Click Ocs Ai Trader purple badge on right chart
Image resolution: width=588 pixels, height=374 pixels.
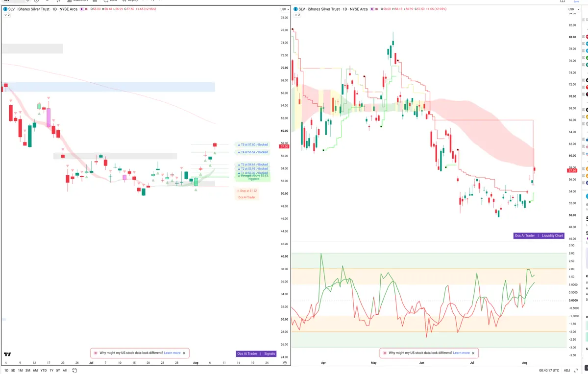525,235
